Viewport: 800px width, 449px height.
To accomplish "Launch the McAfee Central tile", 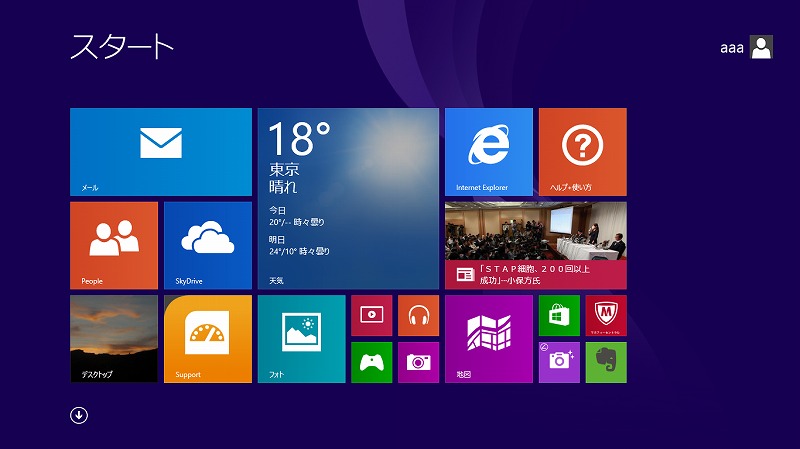I will pyautogui.click(x=606, y=315).
